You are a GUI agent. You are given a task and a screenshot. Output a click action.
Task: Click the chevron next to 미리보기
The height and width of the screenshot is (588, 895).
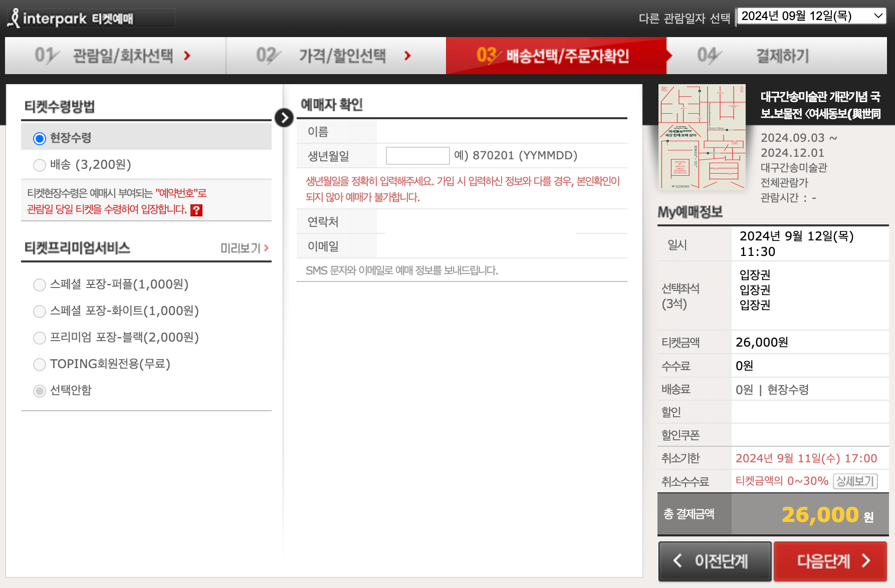pyautogui.click(x=266, y=248)
